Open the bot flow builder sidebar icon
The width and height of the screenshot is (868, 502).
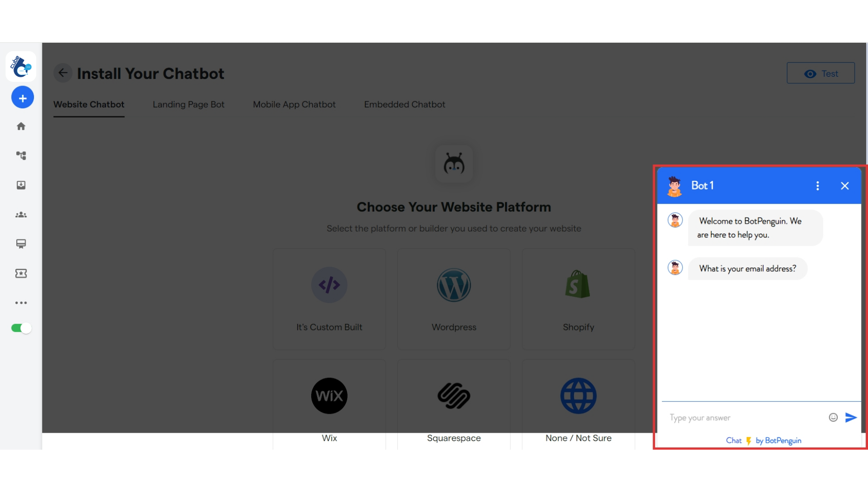coord(21,156)
